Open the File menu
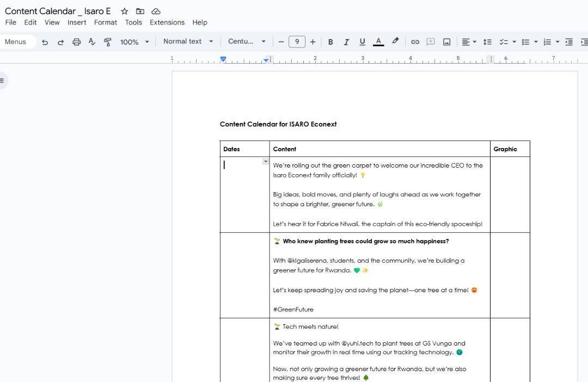 pyautogui.click(x=10, y=22)
